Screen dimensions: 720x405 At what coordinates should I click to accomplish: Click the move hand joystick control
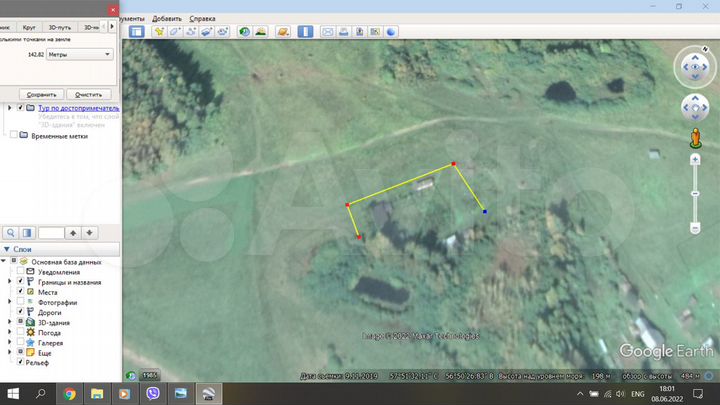[x=695, y=108]
